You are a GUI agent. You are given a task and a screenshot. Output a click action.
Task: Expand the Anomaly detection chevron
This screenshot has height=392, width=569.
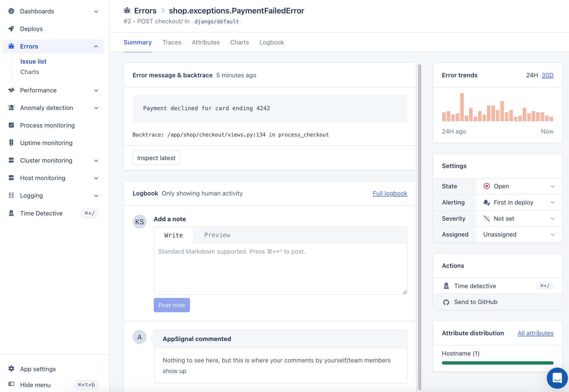point(96,108)
